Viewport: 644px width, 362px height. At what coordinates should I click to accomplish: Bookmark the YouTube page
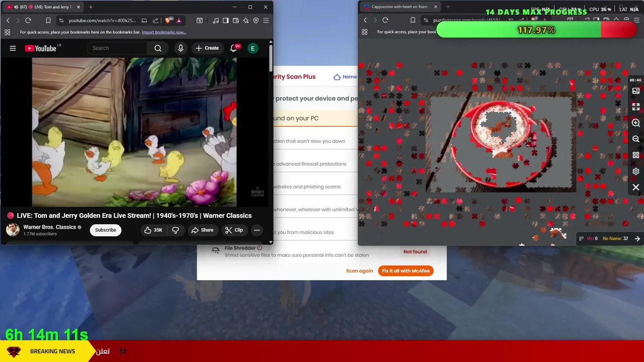[48, 21]
